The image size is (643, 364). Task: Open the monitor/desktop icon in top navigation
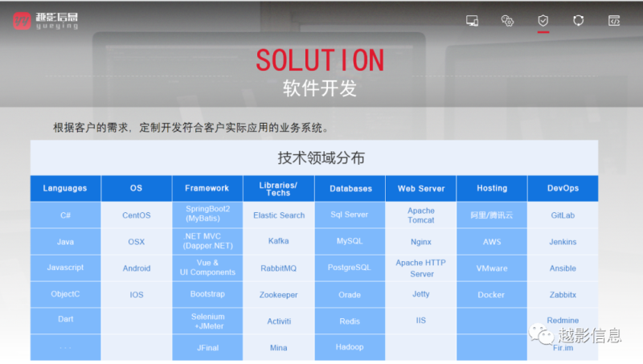click(472, 21)
